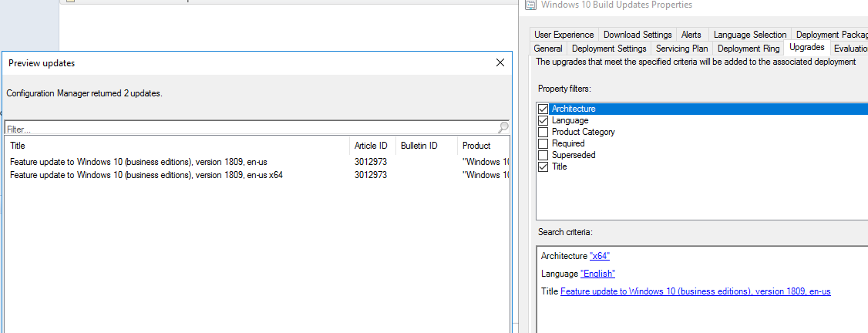The height and width of the screenshot is (333, 868).
Task: Sort the updates list by Title column
Action: (177, 146)
